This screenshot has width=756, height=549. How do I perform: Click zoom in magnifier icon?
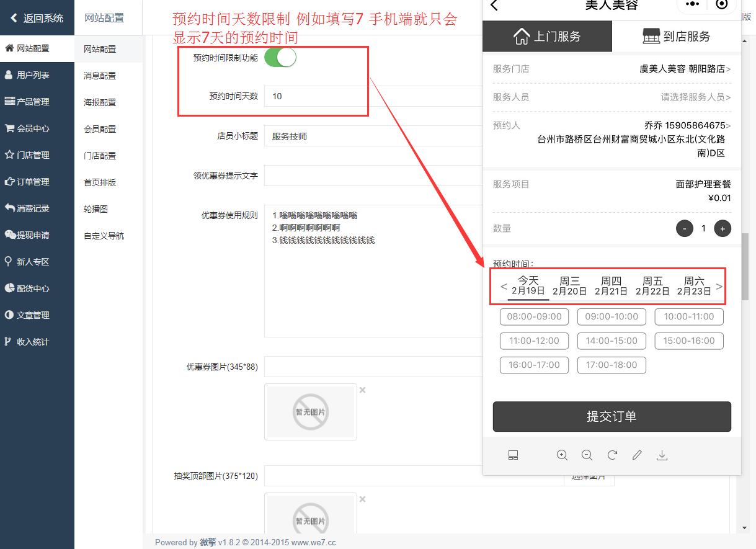coord(562,455)
